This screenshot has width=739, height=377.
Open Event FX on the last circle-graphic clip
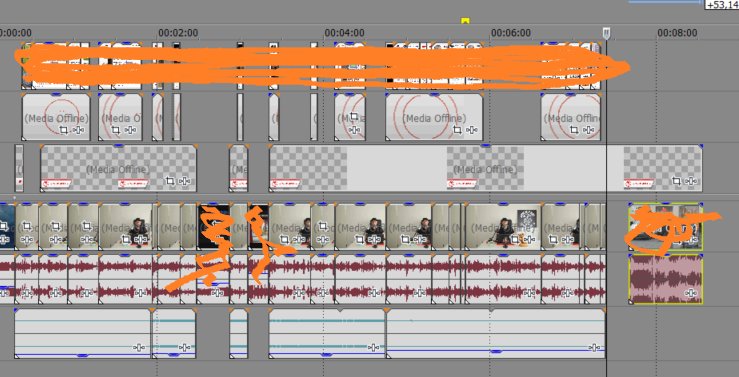point(589,130)
